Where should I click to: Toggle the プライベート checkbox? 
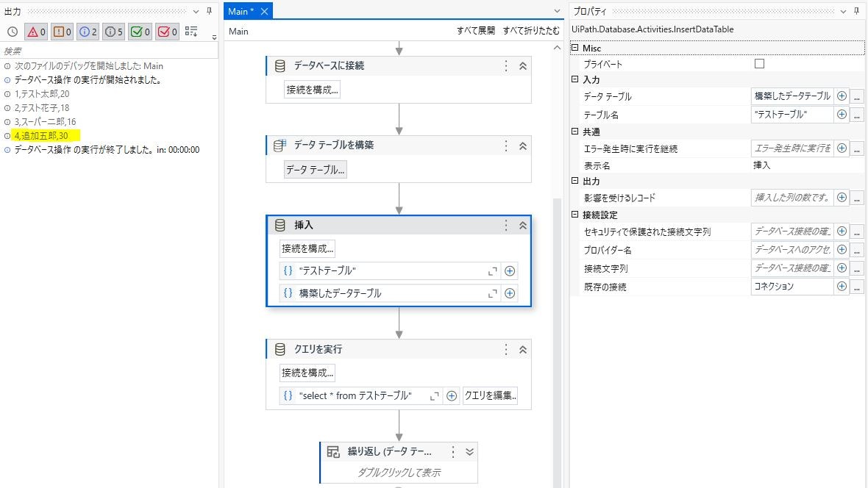759,64
